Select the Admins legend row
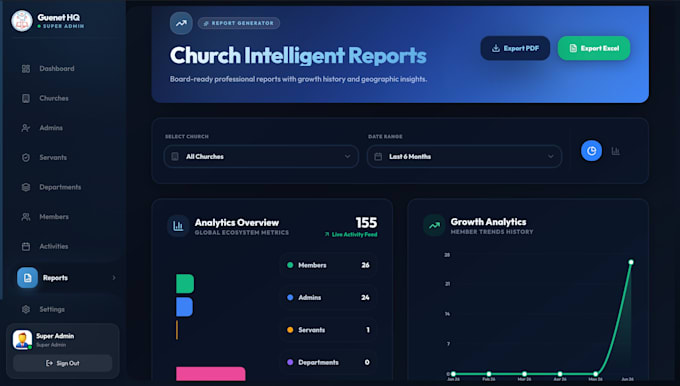 click(x=328, y=298)
